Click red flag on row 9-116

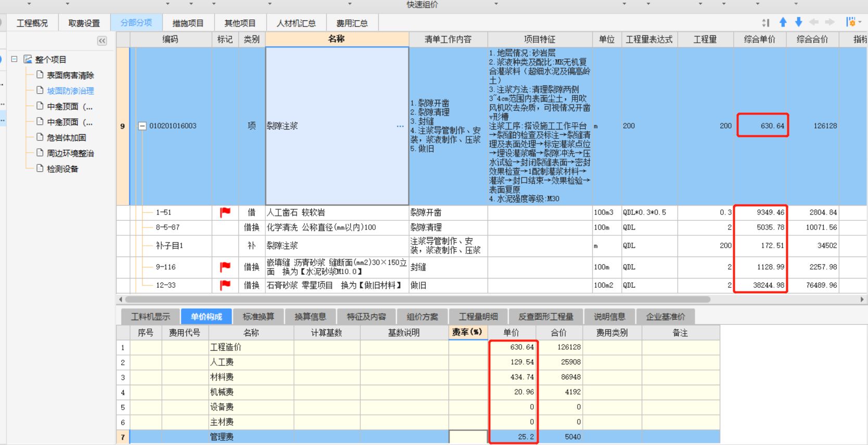225,267
